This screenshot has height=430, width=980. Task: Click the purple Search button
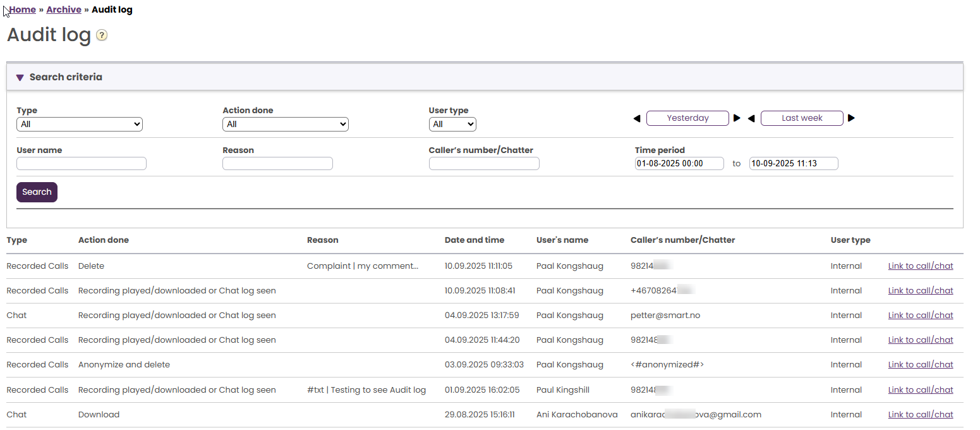pyautogui.click(x=37, y=192)
